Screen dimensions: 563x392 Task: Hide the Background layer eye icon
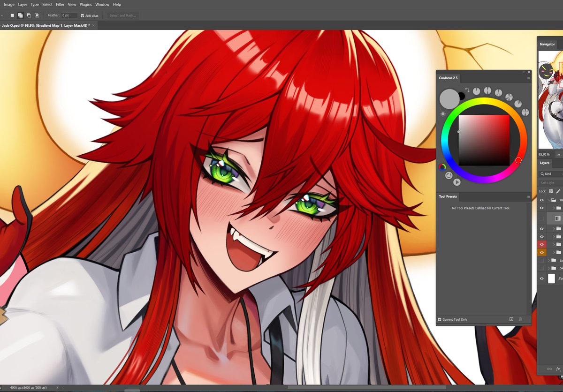click(x=542, y=279)
